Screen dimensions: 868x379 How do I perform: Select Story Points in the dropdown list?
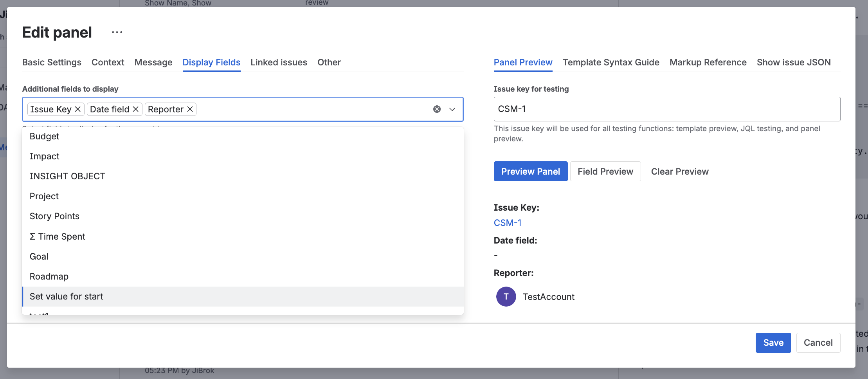click(54, 216)
